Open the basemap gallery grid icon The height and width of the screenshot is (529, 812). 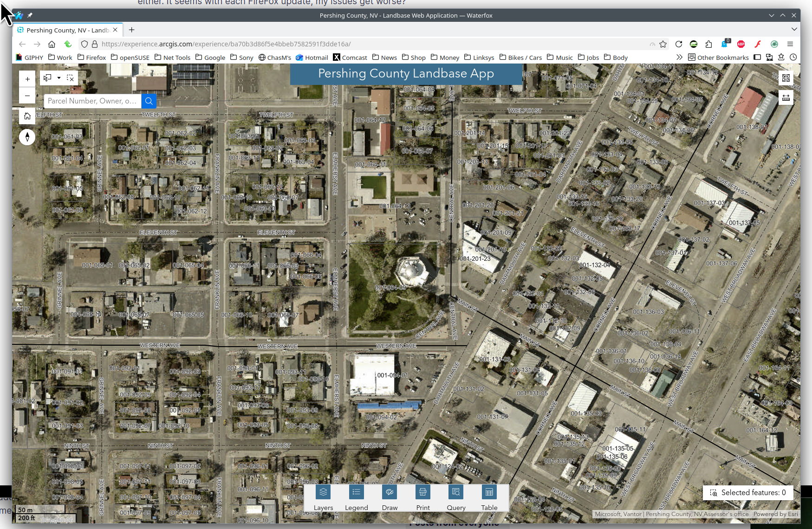(786, 78)
